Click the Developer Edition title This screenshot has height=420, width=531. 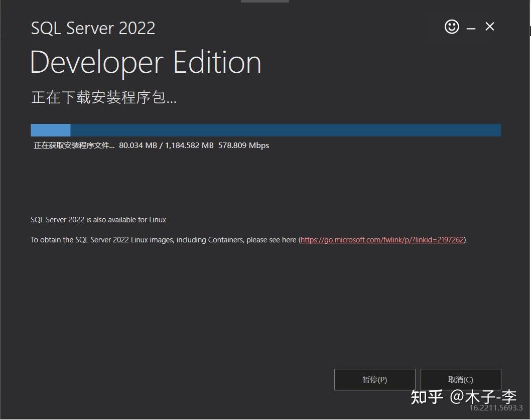point(146,63)
